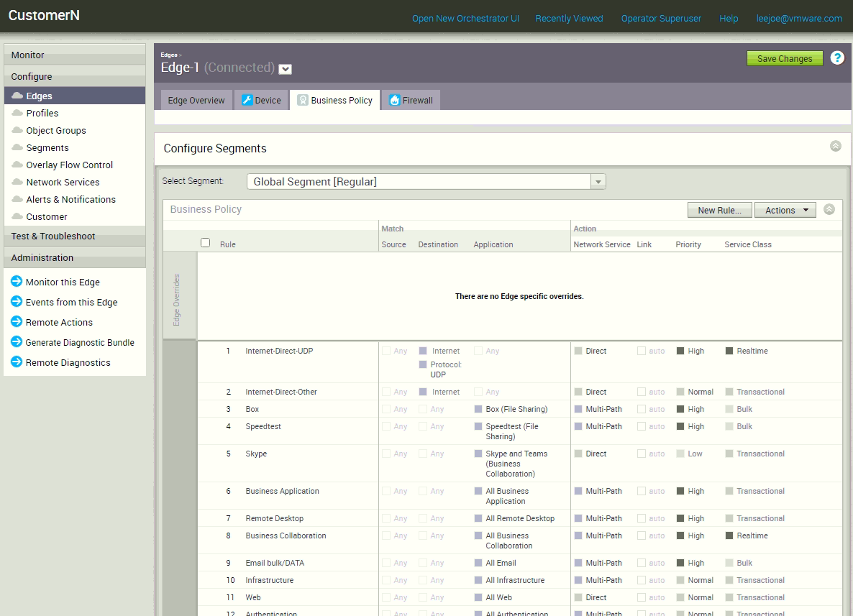Image resolution: width=853 pixels, height=616 pixels.
Task: Click the arrow icon beside Remote Diagnostics
Action: coord(17,362)
